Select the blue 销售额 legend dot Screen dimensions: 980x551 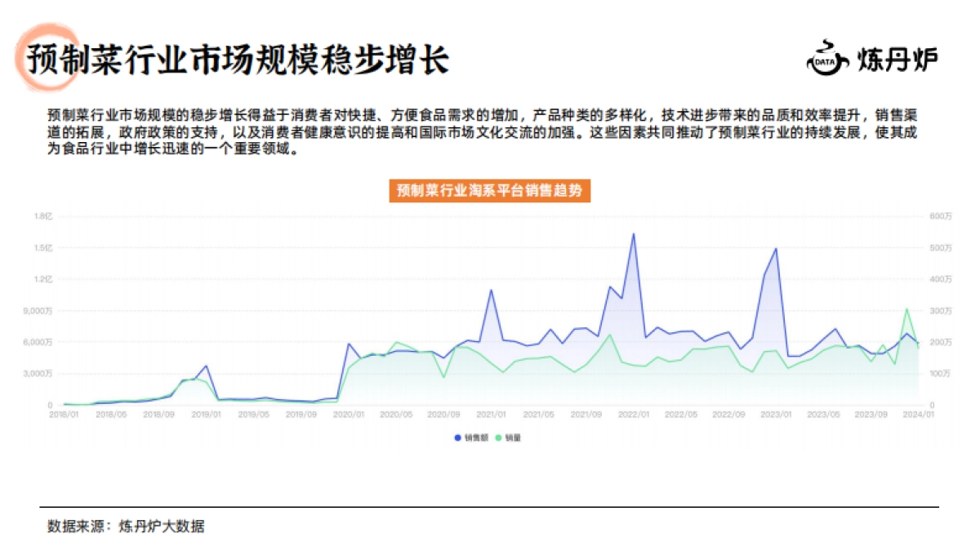pyautogui.click(x=457, y=438)
